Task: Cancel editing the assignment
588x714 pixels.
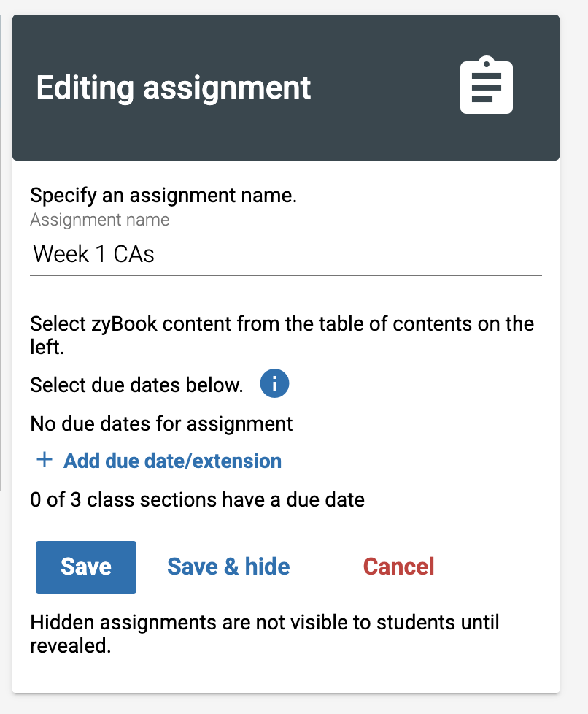Action: pos(398,567)
